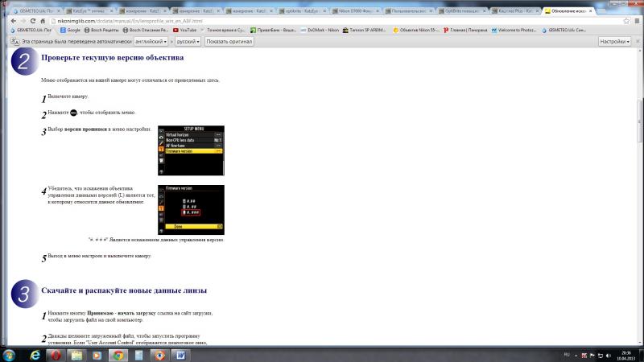Image resolution: width=644 pixels, height=362 pixels.
Task: Expand the русский target language dropdown
Action: [188, 42]
